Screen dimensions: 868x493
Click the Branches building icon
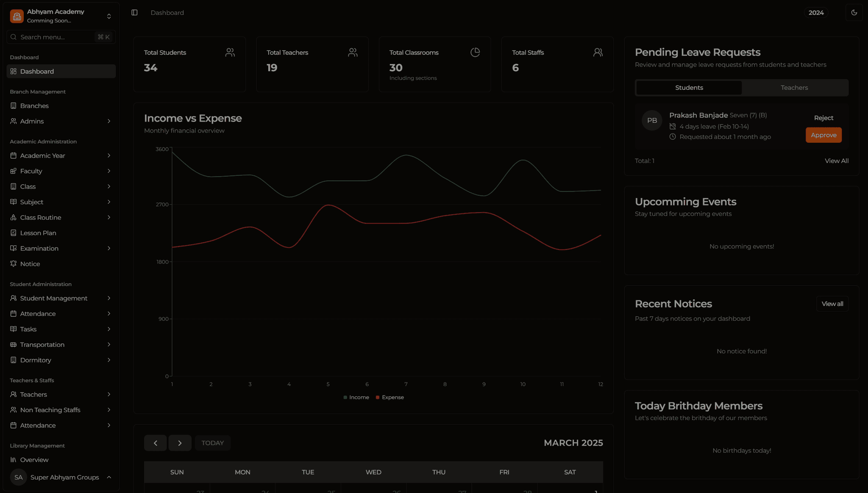(x=14, y=106)
